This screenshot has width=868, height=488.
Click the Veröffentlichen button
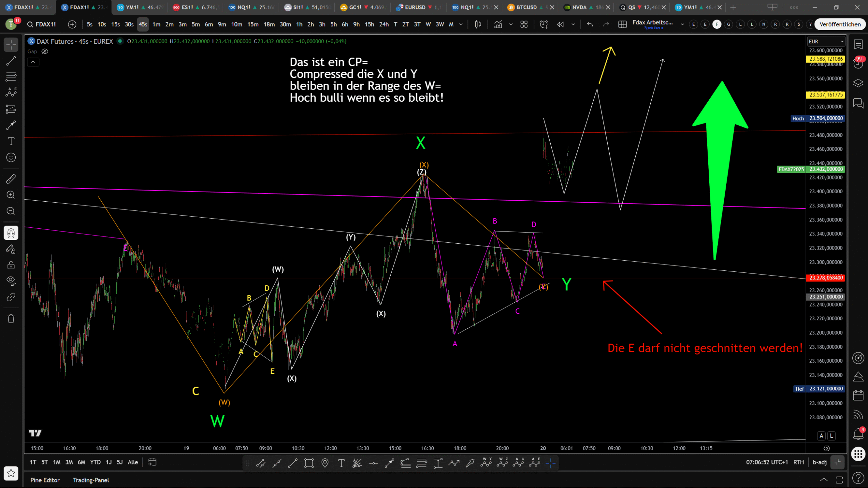(840, 24)
